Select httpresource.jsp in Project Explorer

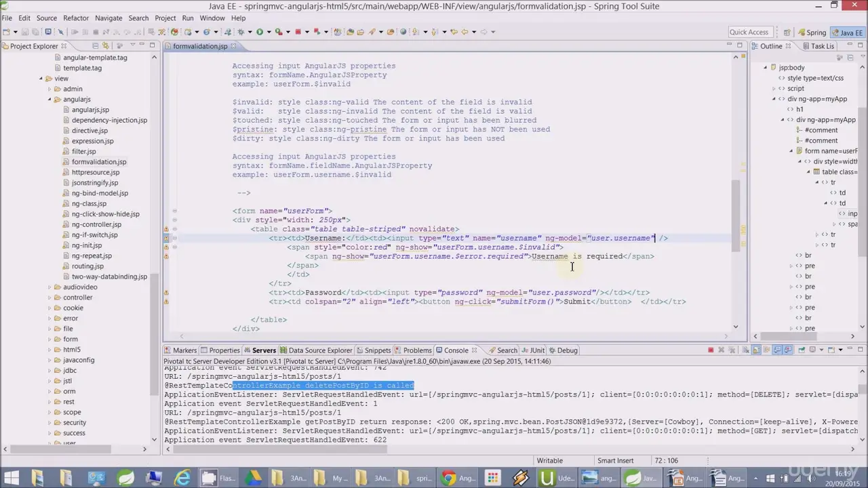(x=95, y=172)
